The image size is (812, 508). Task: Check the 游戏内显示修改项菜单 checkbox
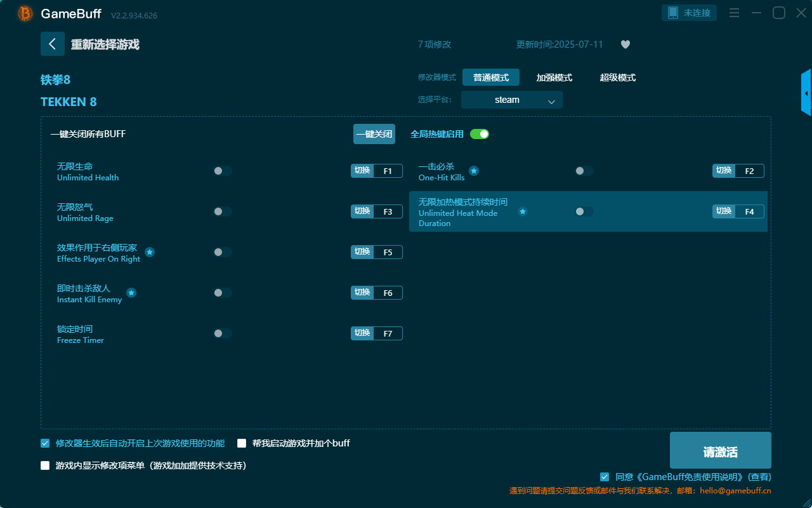(x=44, y=465)
